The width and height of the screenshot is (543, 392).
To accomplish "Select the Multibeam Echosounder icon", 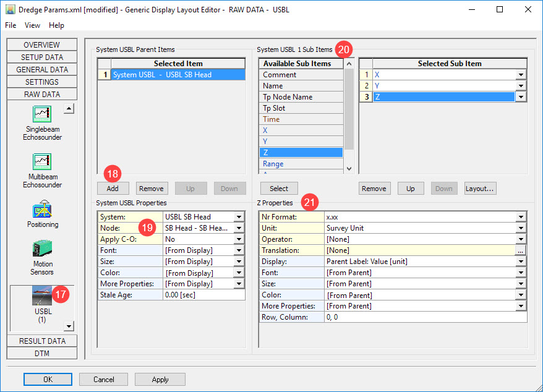I will 42,162.
